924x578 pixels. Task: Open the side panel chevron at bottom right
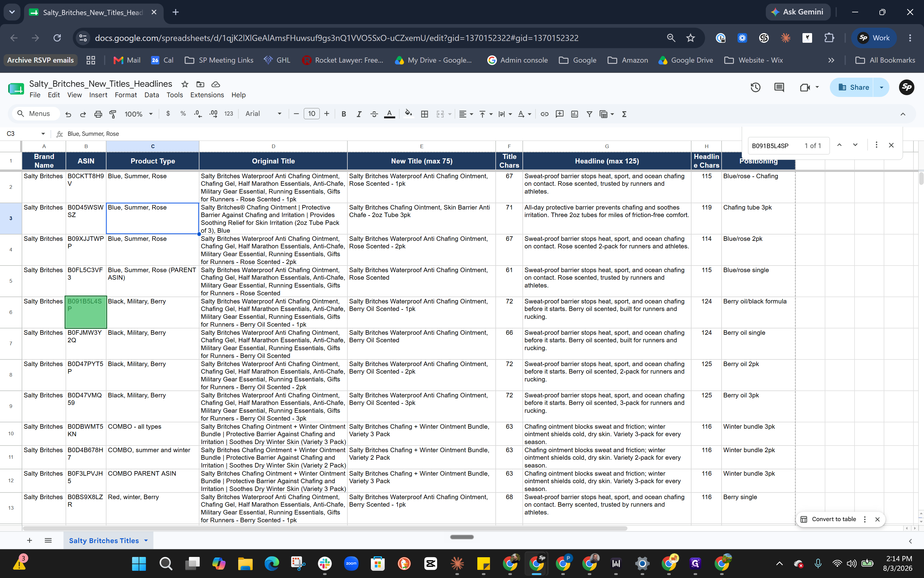click(x=910, y=541)
